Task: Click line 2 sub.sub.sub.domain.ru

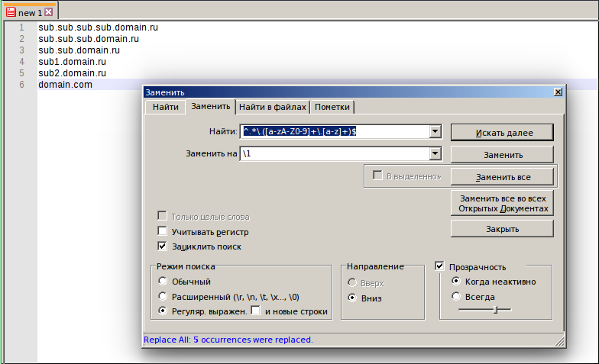Action: 89,39
